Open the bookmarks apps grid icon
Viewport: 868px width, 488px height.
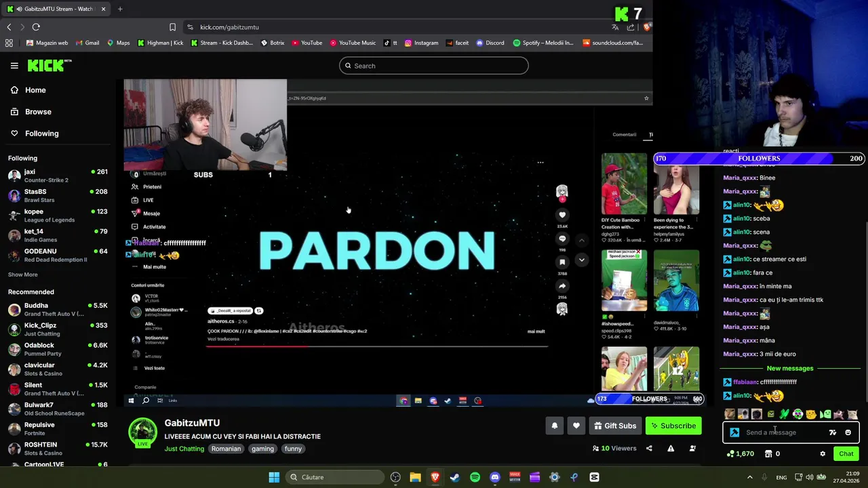[9, 43]
